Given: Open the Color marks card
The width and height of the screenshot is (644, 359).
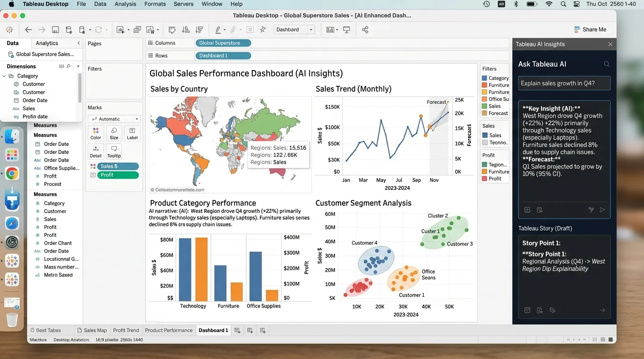Looking at the screenshot, I should click(x=95, y=133).
